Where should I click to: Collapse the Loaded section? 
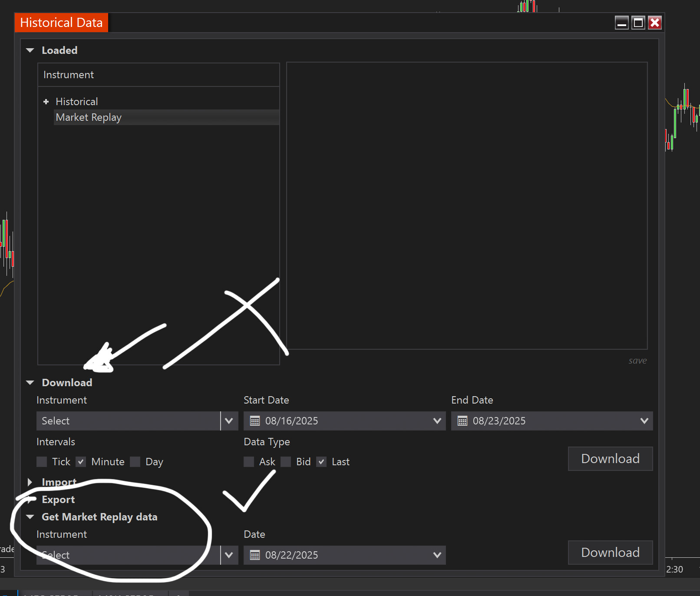coord(30,50)
